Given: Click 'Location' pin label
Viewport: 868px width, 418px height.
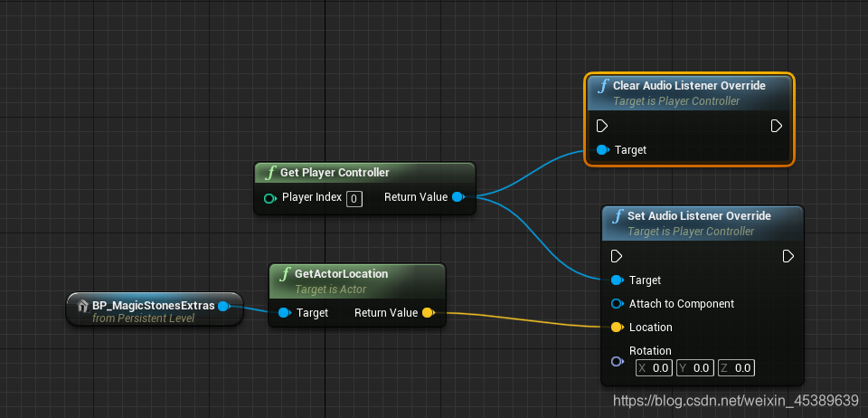Looking at the screenshot, I should coord(650,328).
